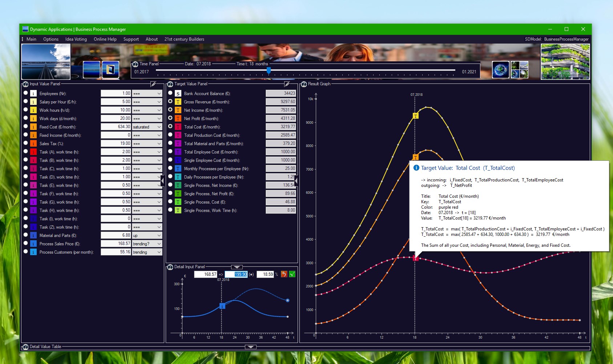Click the Total Cost 'T' icon
Screen dimensions: 613x364
[x=178, y=127]
